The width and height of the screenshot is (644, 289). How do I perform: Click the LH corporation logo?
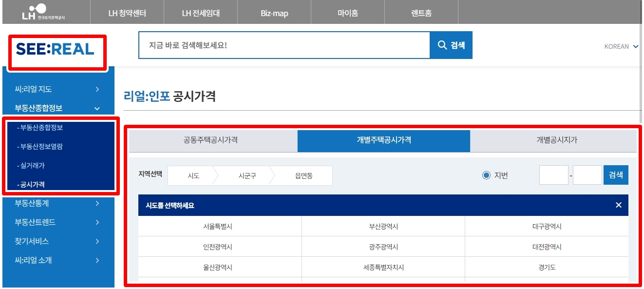point(43,12)
